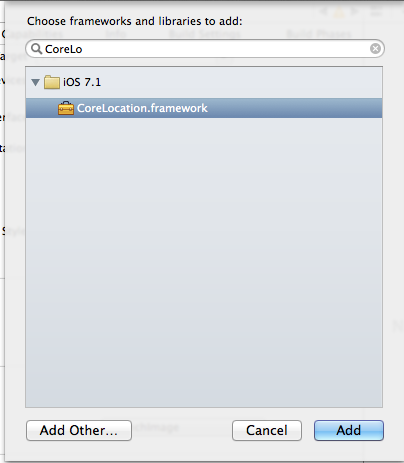Select the iOS 7.1 row label

[82, 82]
